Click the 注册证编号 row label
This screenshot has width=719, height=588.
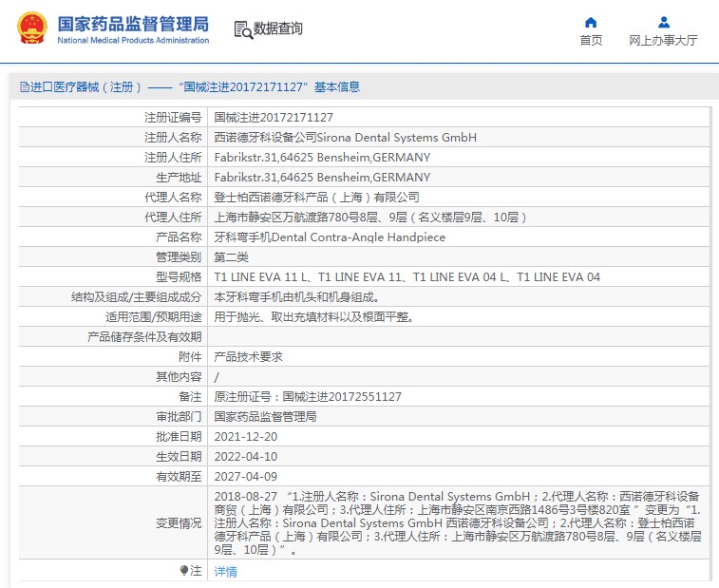point(173,118)
